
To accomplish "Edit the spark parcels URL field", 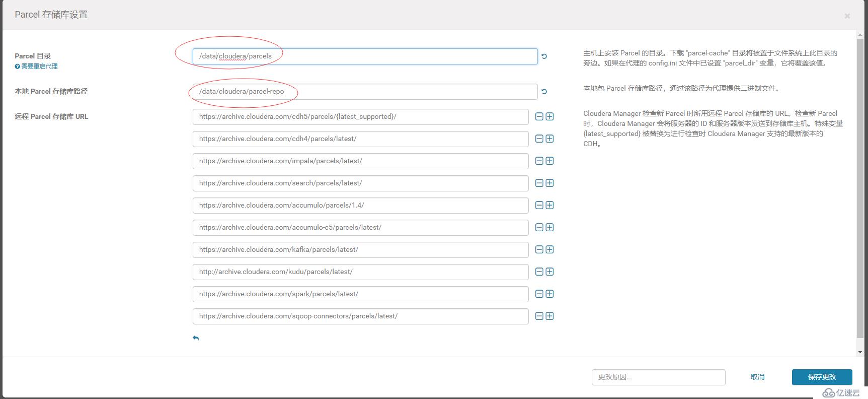I will 360,294.
